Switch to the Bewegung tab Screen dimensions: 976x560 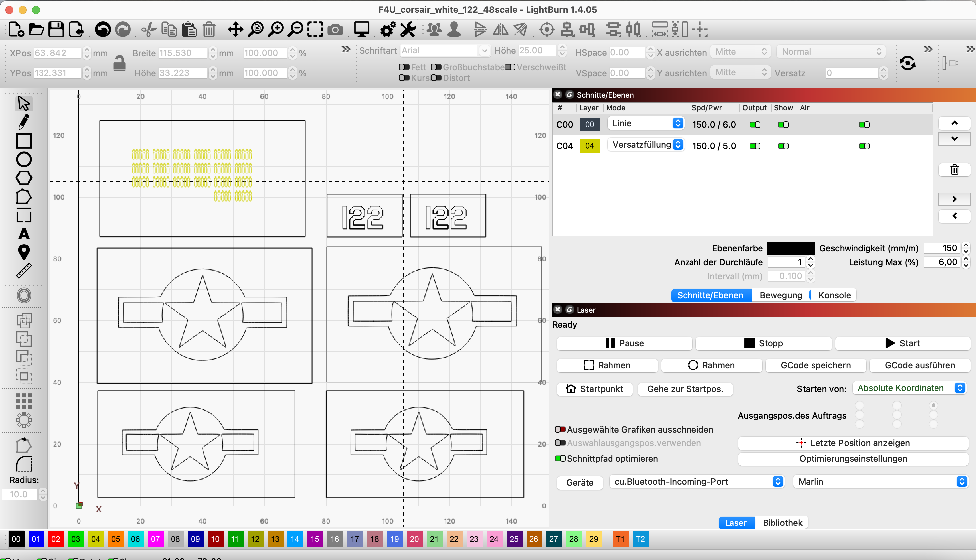pyautogui.click(x=780, y=295)
